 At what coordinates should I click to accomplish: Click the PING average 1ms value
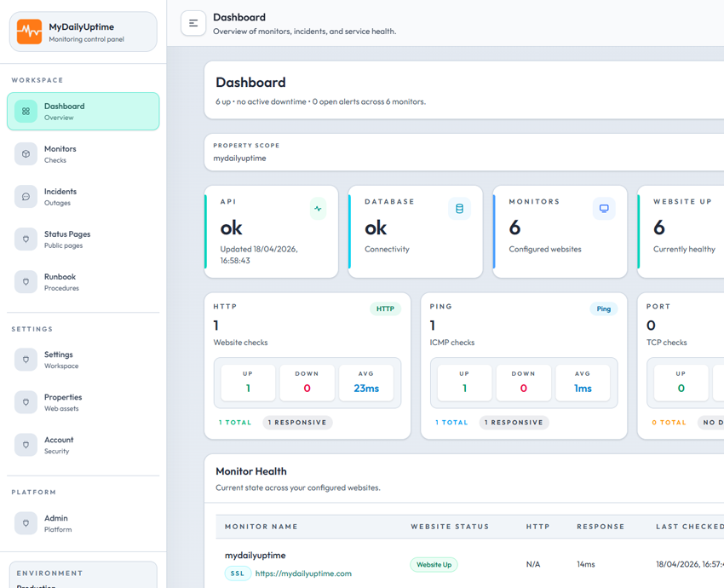point(583,389)
